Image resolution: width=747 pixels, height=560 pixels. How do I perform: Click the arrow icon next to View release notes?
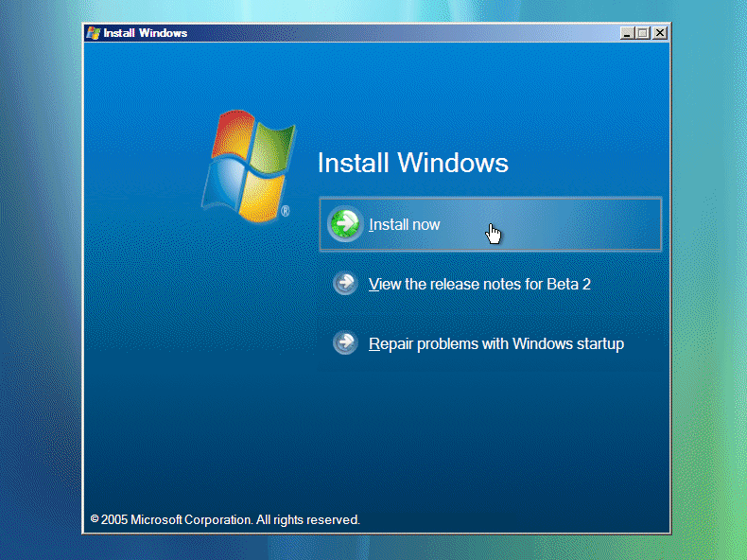345,284
